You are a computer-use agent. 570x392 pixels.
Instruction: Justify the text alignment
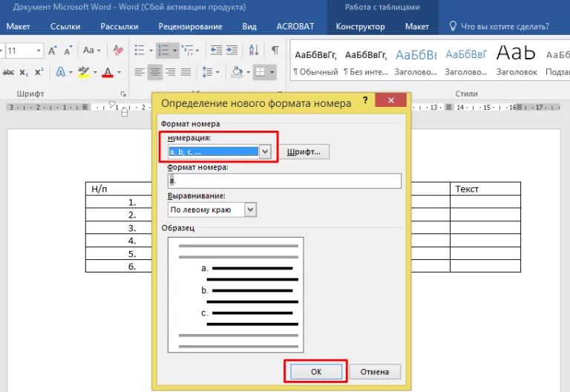point(186,72)
